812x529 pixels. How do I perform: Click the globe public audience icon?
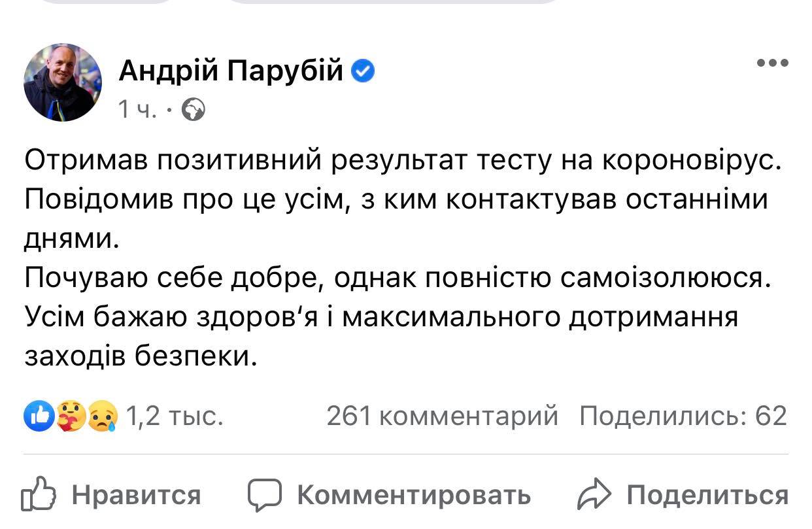point(193,111)
